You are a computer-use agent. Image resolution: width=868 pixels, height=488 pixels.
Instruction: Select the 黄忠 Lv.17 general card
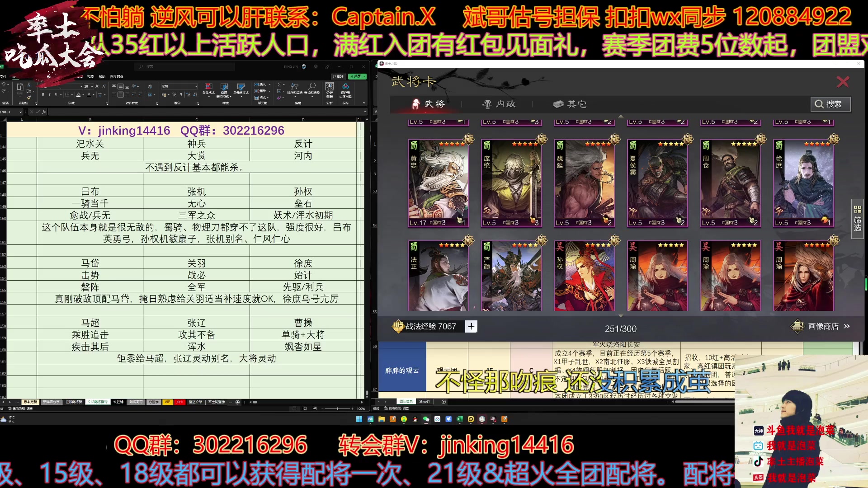coord(438,183)
